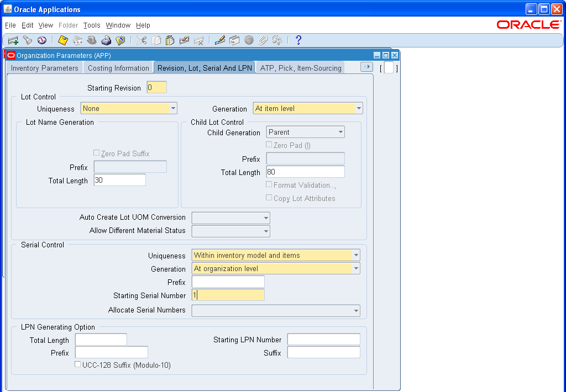Click the Close Form folder icon
The image size is (566, 392).
click(120, 40)
